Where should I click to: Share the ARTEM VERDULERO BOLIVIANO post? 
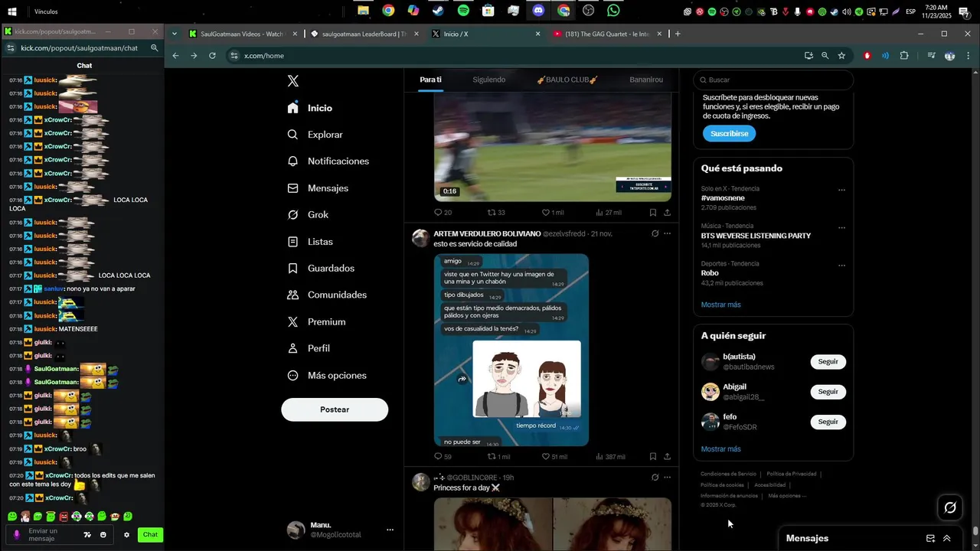[668, 457]
